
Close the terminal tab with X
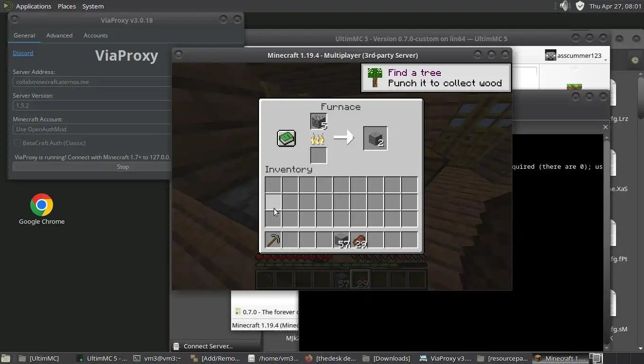click(605, 127)
